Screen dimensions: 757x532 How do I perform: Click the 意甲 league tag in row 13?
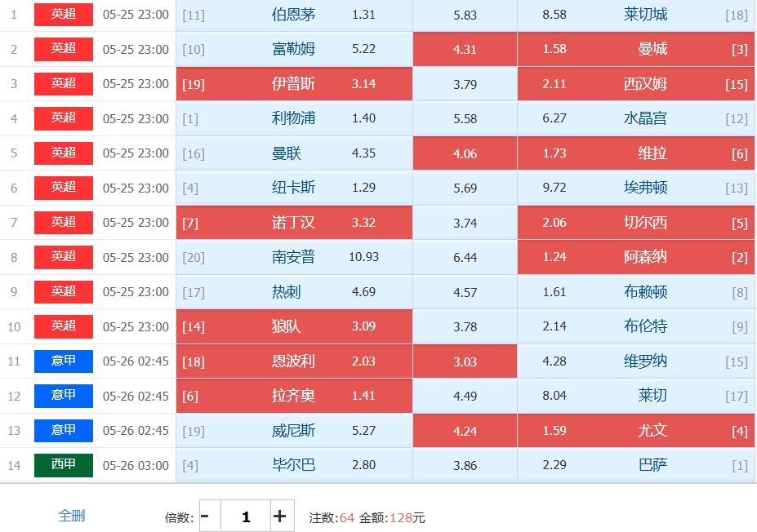click(x=63, y=431)
